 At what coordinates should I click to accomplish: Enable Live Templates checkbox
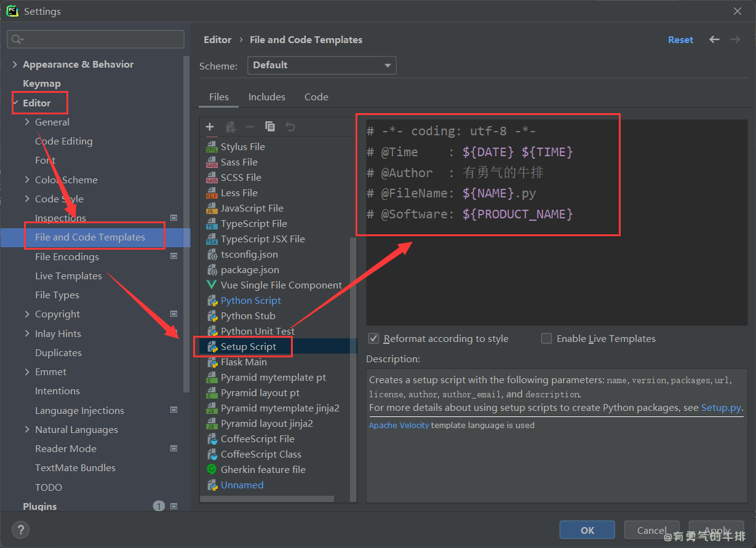(x=546, y=339)
